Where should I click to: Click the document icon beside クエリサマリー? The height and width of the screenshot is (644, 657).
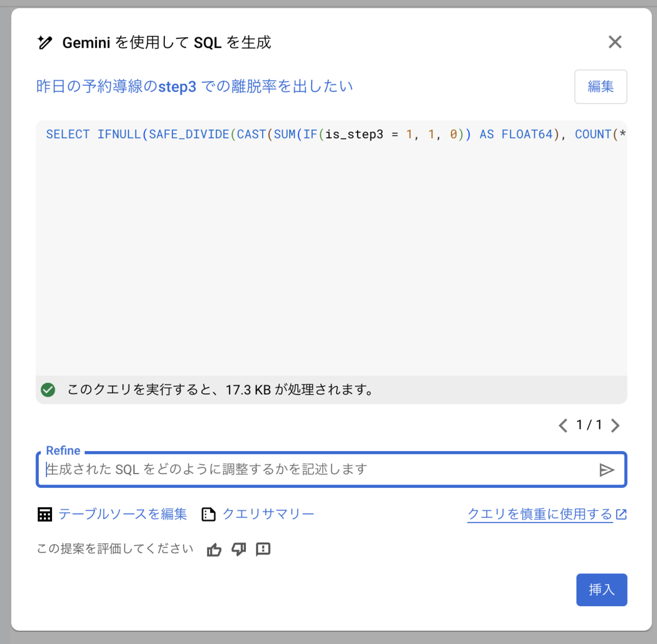[x=208, y=514]
